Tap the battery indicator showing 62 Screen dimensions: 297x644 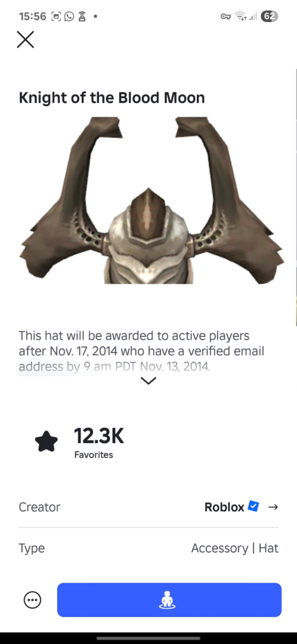click(x=270, y=17)
